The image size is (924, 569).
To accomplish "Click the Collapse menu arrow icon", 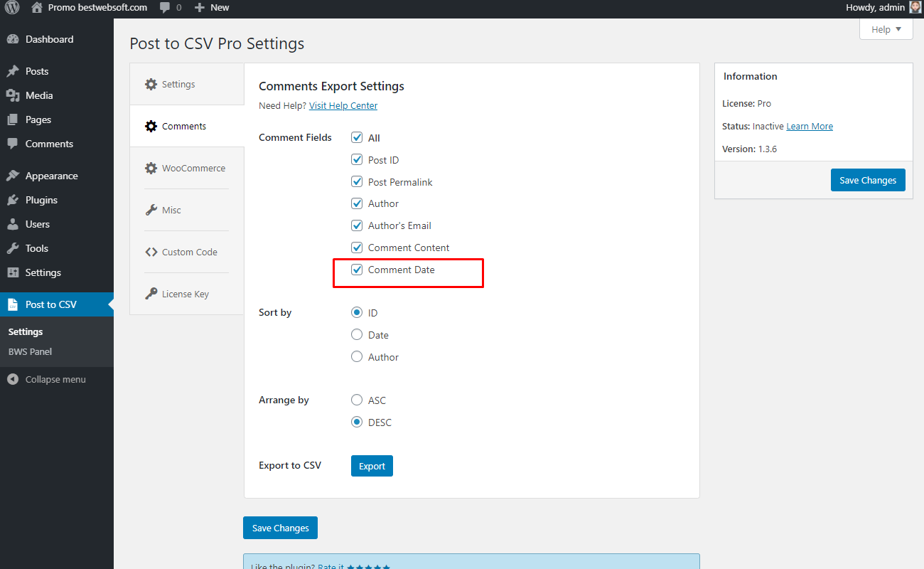I will point(13,379).
